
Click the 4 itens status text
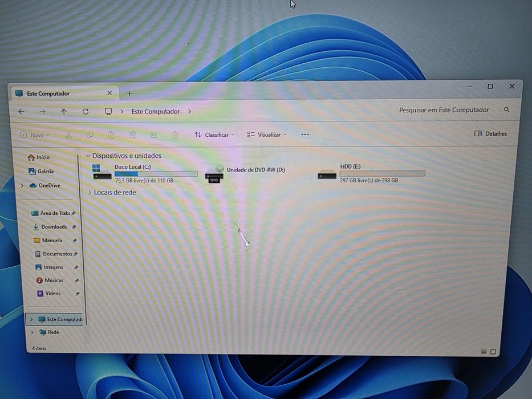[39, 348]
